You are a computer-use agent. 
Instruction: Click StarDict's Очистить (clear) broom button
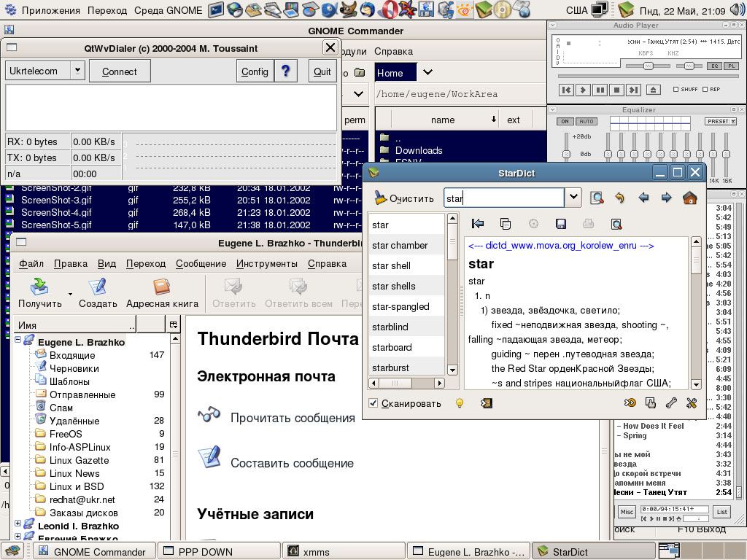tap(404, 198)
